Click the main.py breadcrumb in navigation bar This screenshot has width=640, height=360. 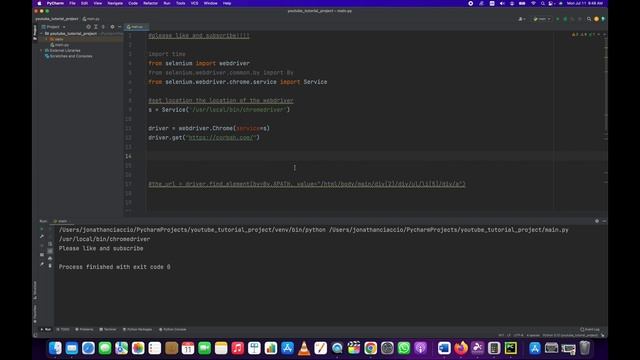(x=91, y=19)
